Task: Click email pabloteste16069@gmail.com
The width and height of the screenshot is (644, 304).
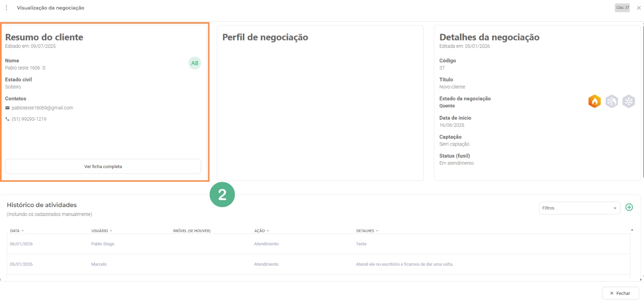Action: (x=42, y=108)
